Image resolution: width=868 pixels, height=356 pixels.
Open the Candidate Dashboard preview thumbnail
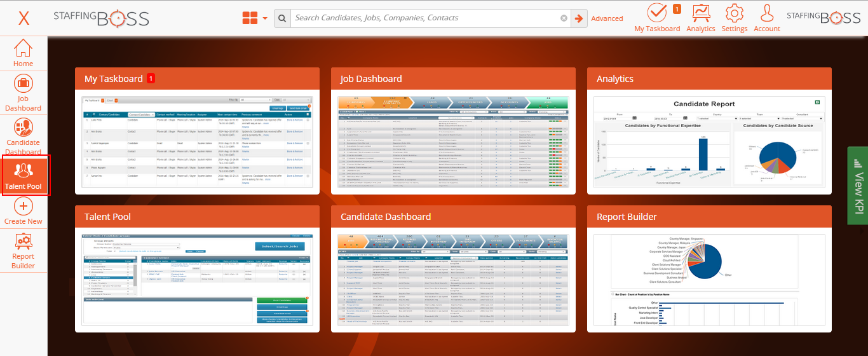[x=453, y=280]
